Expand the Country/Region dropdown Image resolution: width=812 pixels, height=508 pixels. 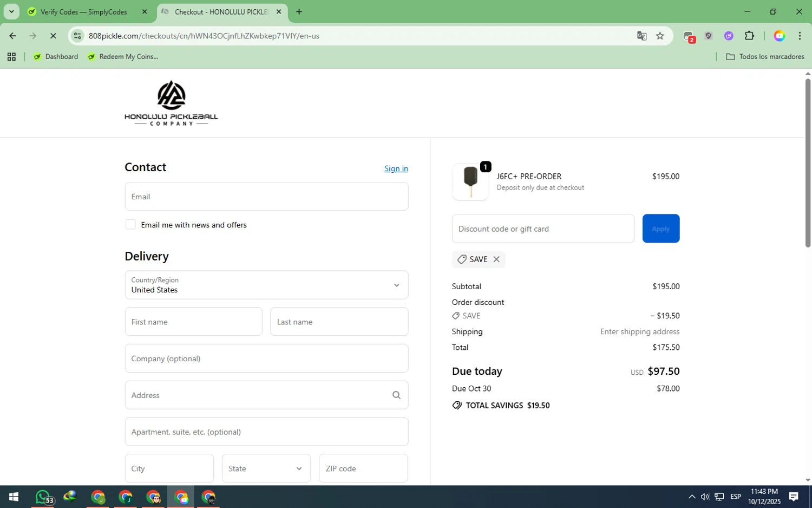(x=266, y=285)
